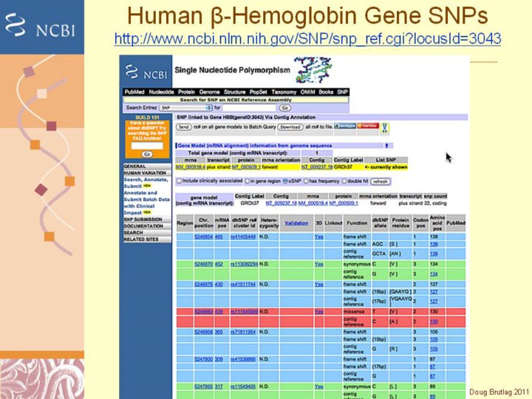Click the DNA helix icon beside VarView
The width and height of the screenshot is (532, 399).
point(385,126)
